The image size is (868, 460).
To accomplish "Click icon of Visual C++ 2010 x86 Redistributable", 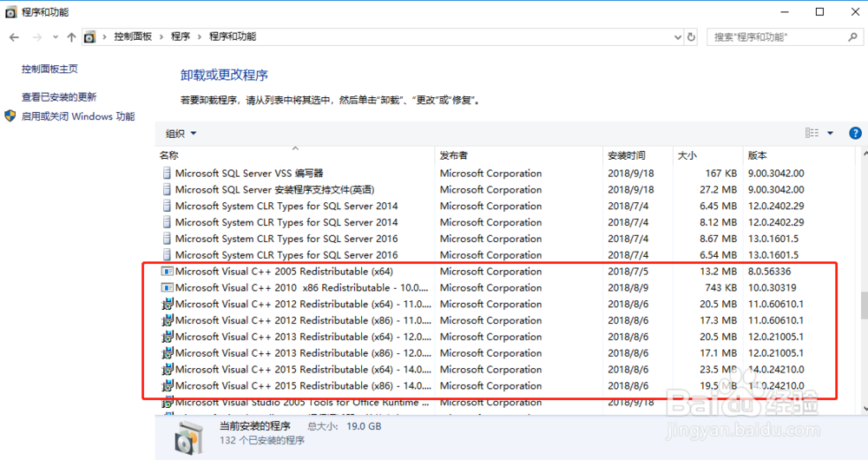I will coord(167,288).
